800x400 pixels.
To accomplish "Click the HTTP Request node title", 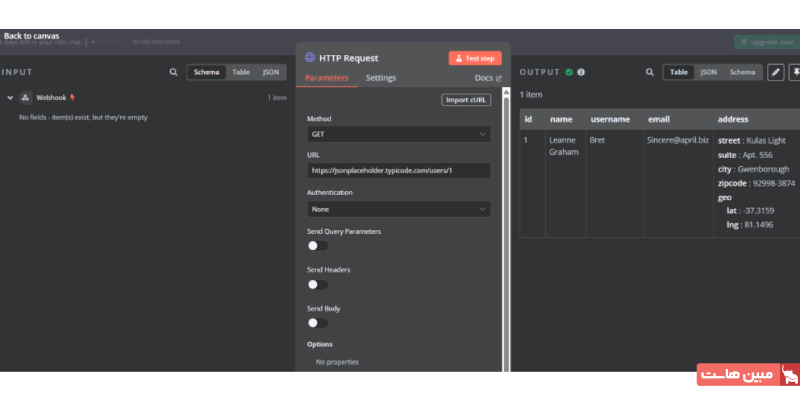I will 349,58.
